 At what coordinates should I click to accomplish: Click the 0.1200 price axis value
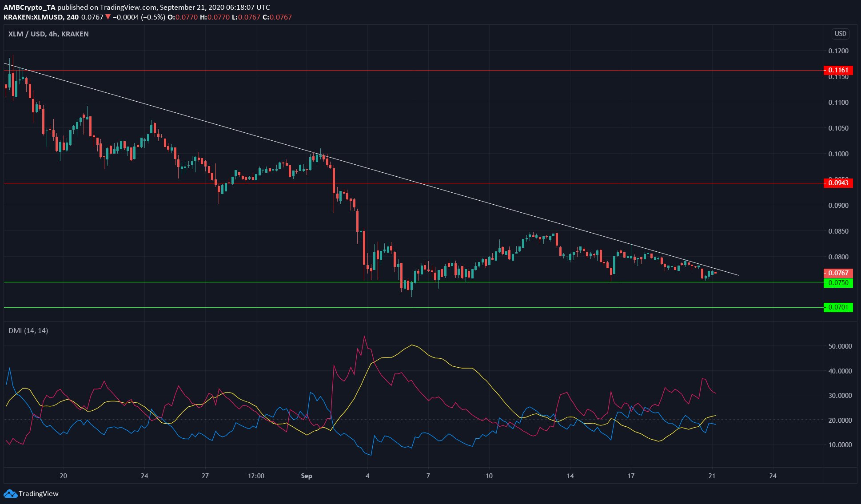pyautogui.click(x=838, y=51)
